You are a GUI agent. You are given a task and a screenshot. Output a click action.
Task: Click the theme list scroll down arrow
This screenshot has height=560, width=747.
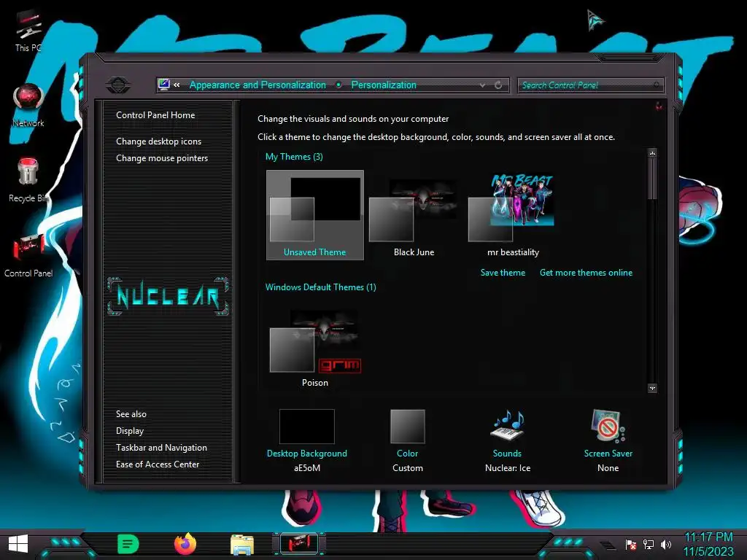pyautogui.click(x=652, y=389)
